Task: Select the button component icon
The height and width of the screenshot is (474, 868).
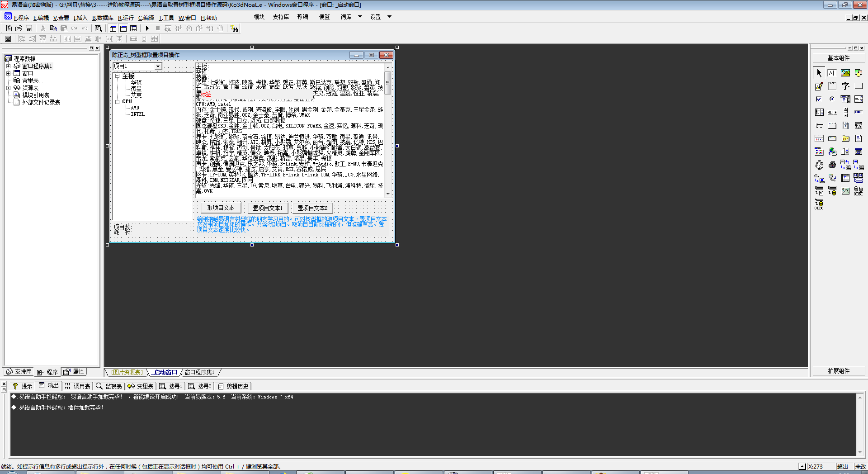Action: click(x=858, y=86)
